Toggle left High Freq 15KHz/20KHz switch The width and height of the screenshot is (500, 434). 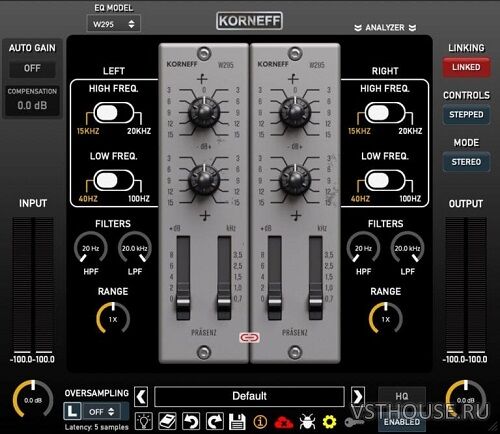[x=114, y=113]
